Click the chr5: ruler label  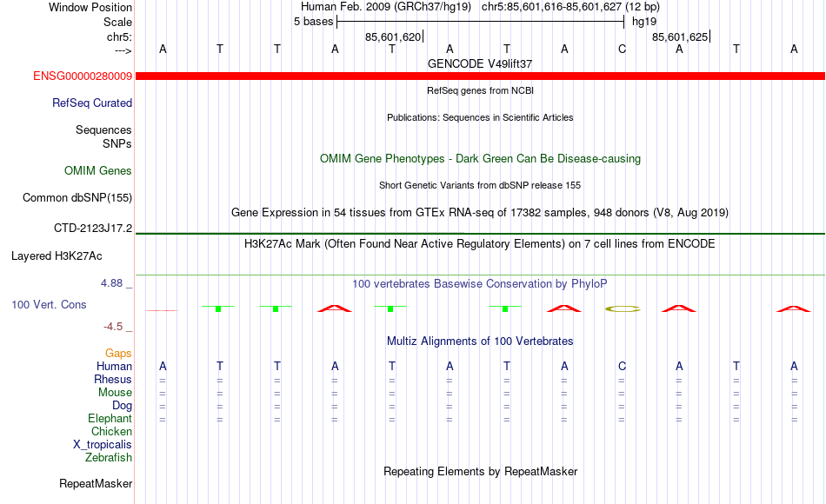(x=120, y=36)
